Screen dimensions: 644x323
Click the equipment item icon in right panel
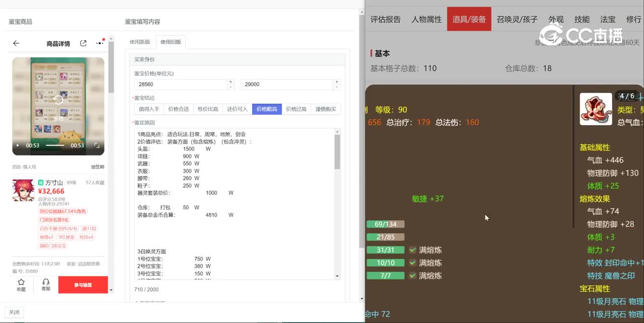tap(596, 109)
